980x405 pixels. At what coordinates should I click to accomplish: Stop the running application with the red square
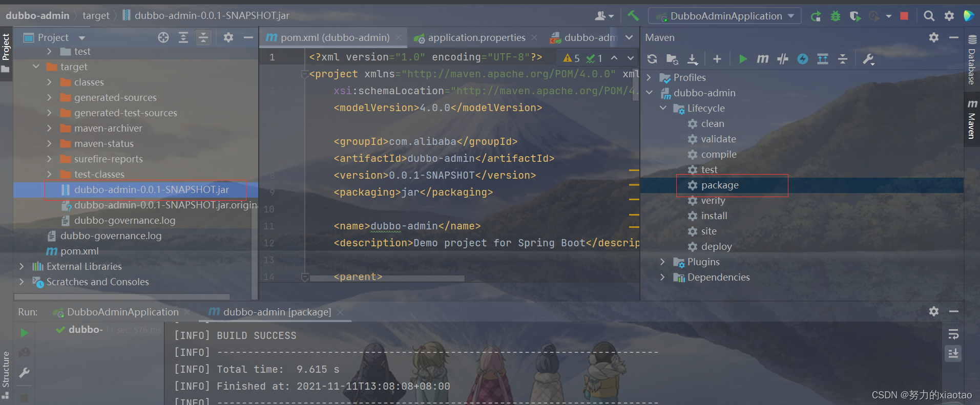904,16
